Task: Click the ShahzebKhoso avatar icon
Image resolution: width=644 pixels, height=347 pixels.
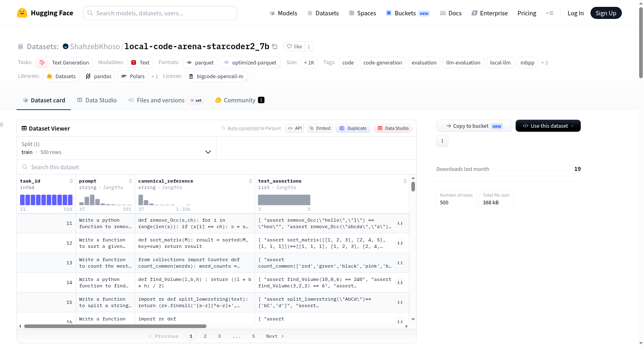Action: click(66, 46)
